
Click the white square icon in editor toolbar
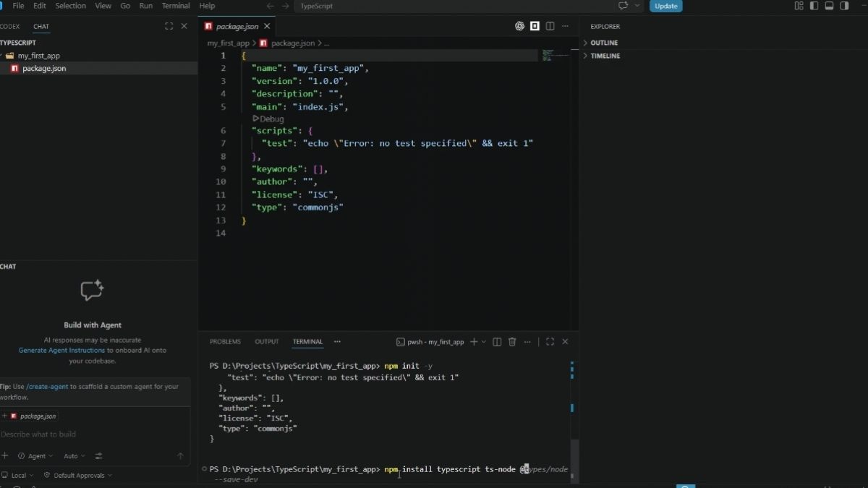535,26
